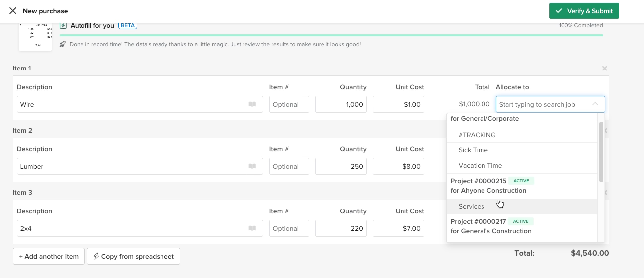This screenshot has height=278, width=644.
Task: Click the Unit Cost field for Lumber
Action: [x=399, y=166]
